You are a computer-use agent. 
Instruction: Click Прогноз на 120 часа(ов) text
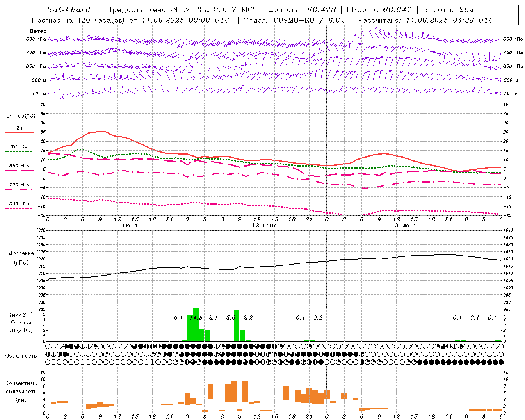pos(79,20)
